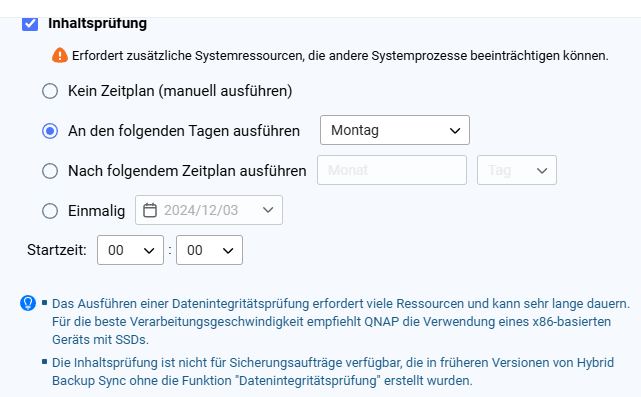Select Kein Zeitplan (manuell ausführen) option

50,91
